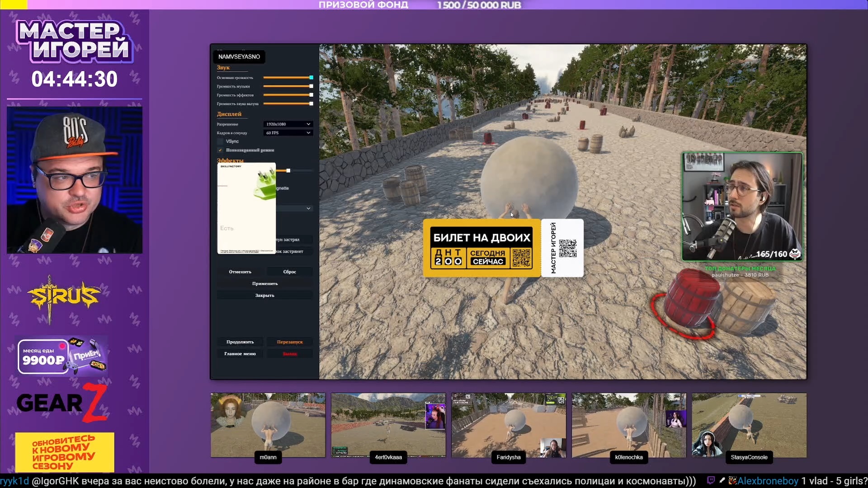
Task: Click the 04:44:30 countdown timer
Action: click(x=75, y=79)
